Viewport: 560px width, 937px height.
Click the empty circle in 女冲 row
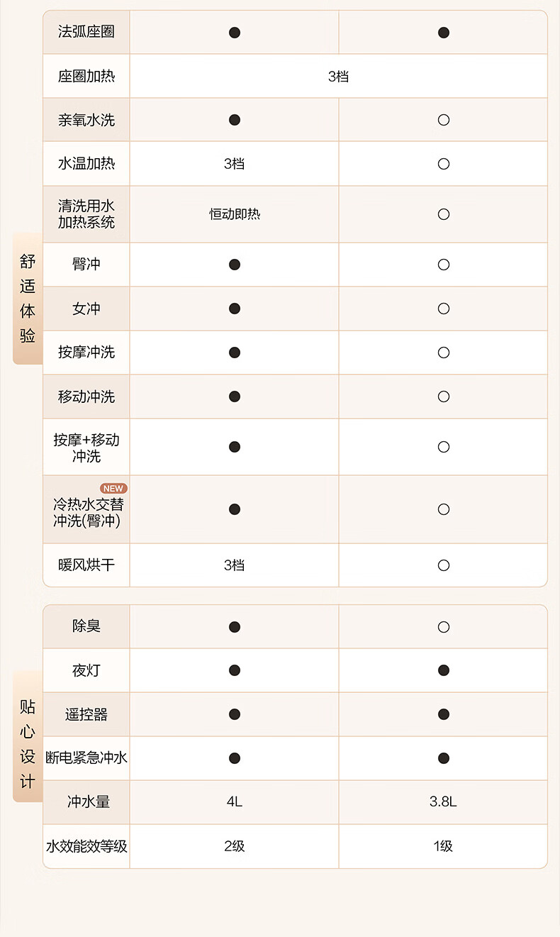tap(444, 309)
